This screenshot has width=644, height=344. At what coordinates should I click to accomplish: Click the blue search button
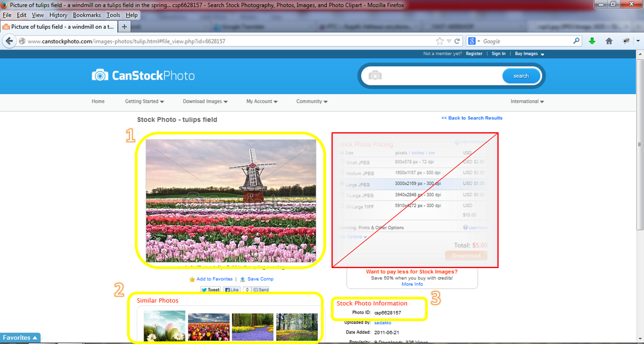click(x=521, y=76)
